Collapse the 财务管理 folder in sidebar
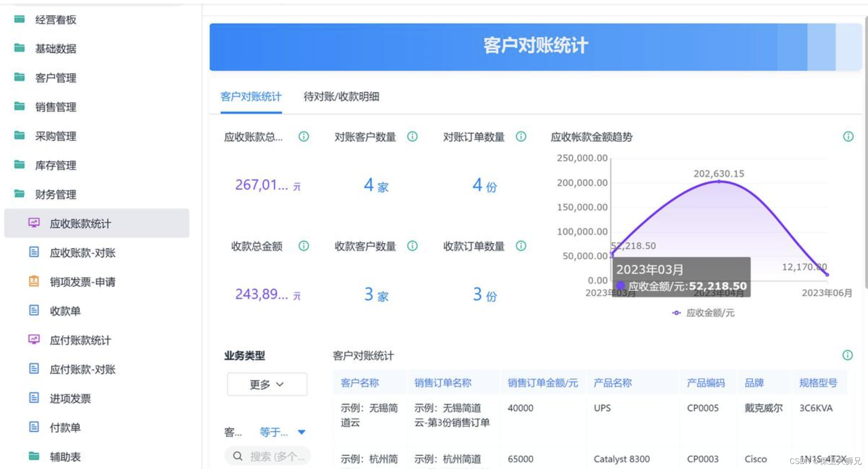This screenshot has height=469, width=868. click(x=55, y=194)
